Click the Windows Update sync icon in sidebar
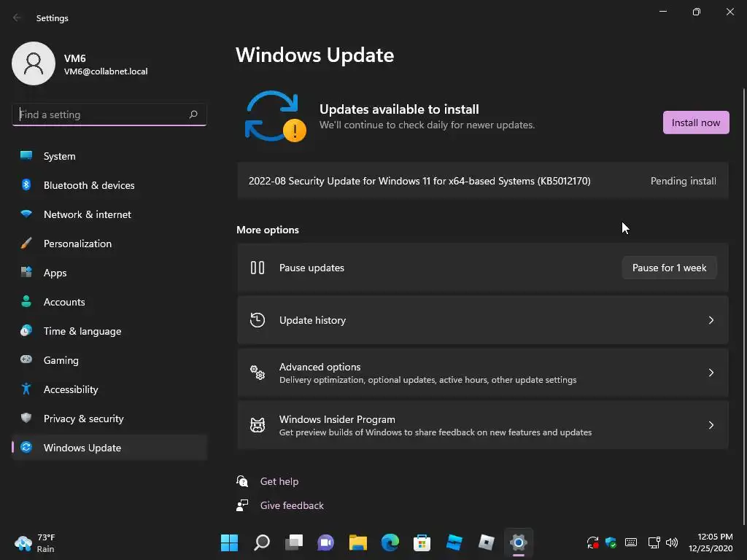 click(26, 447)
